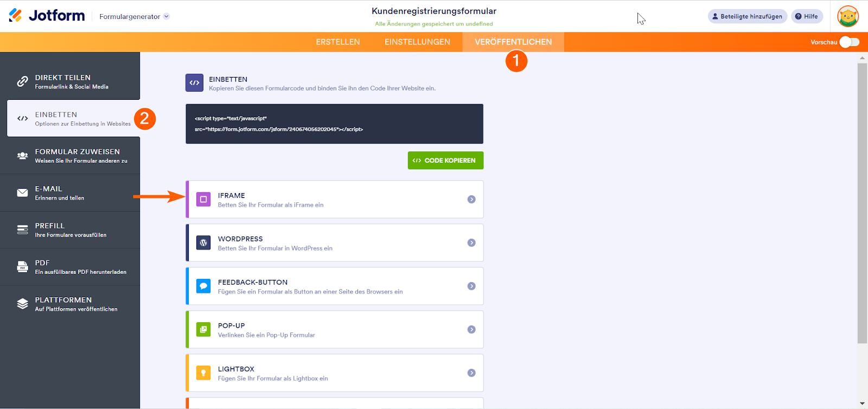The image size is (868, 409).
Task: Open the Prefill sidebar section
Action: pyautogui.click(x=70, y=229)
